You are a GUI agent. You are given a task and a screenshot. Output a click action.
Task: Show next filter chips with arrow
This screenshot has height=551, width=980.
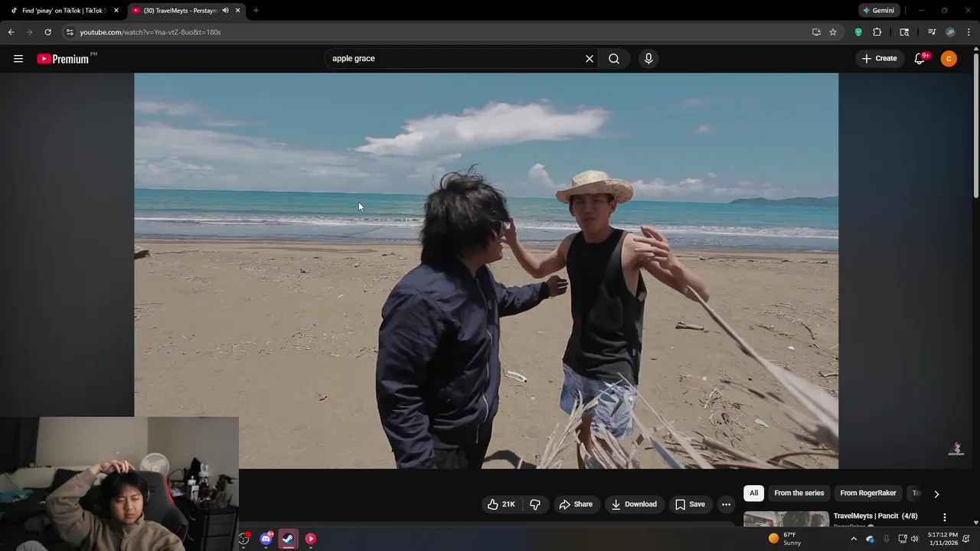click(936, 494)
